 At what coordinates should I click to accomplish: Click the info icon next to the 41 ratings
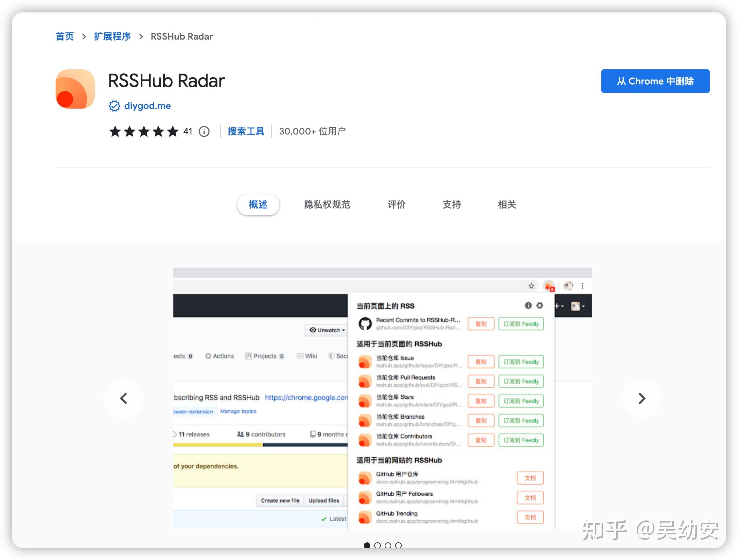[204, 131]
